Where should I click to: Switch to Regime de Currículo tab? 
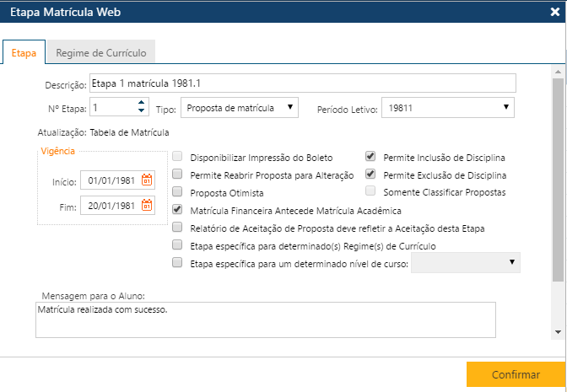(100, 52)
